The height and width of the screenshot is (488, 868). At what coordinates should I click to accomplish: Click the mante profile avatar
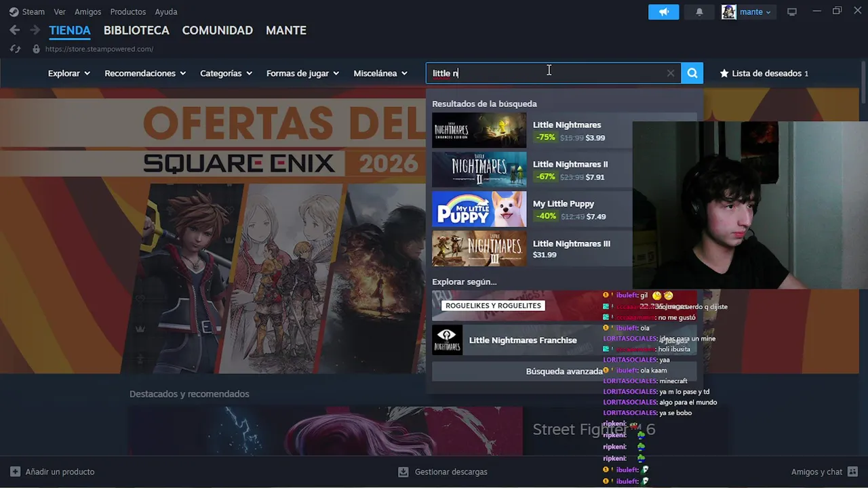(x=729, y=12)
